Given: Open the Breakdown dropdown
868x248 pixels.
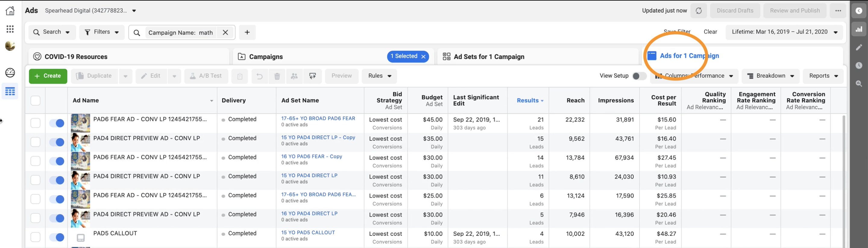Looking at the screenshot, I should coord(771,76).
